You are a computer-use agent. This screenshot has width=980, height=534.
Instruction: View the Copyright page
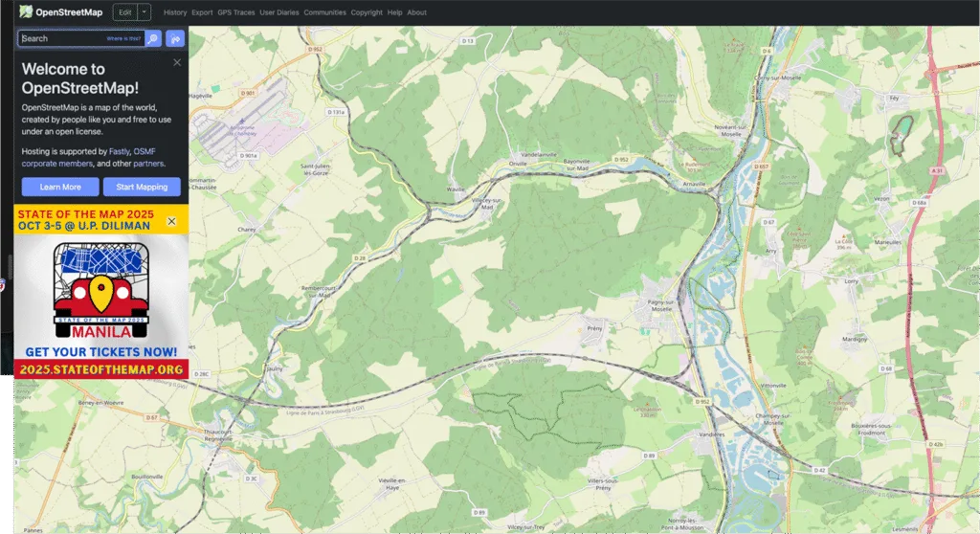click(367, 12)
